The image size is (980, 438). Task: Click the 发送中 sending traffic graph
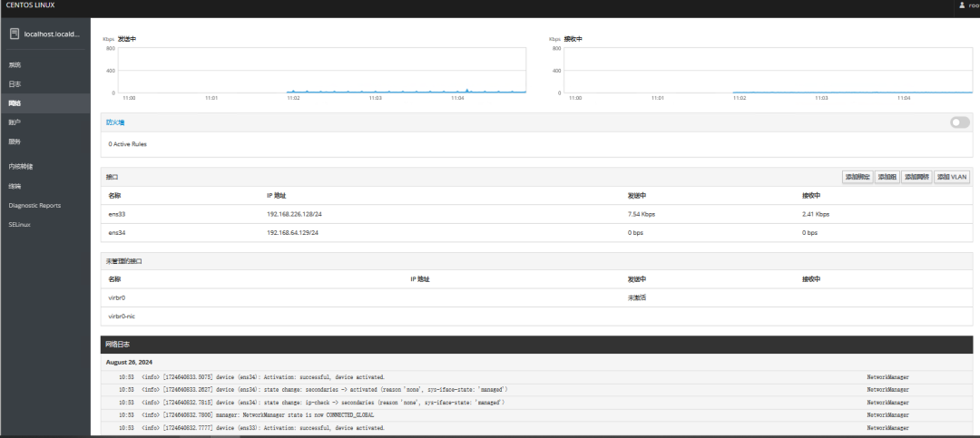322,70
